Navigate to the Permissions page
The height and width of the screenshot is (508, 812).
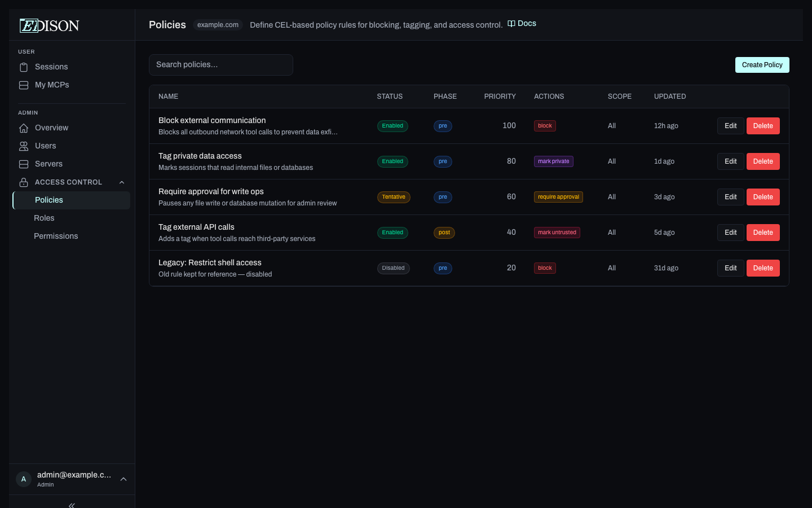pos(56,236)
